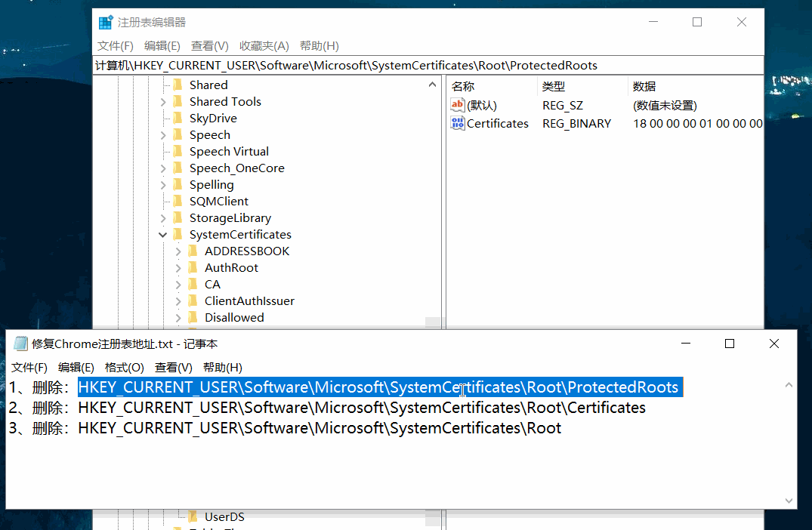Select the Certificates binary value icon

457,123
